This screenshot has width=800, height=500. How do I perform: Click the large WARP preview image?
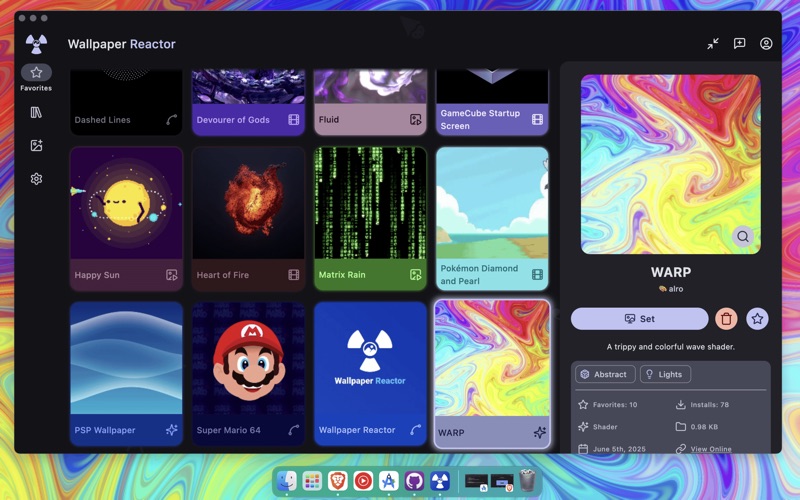(x=670, y=164)
